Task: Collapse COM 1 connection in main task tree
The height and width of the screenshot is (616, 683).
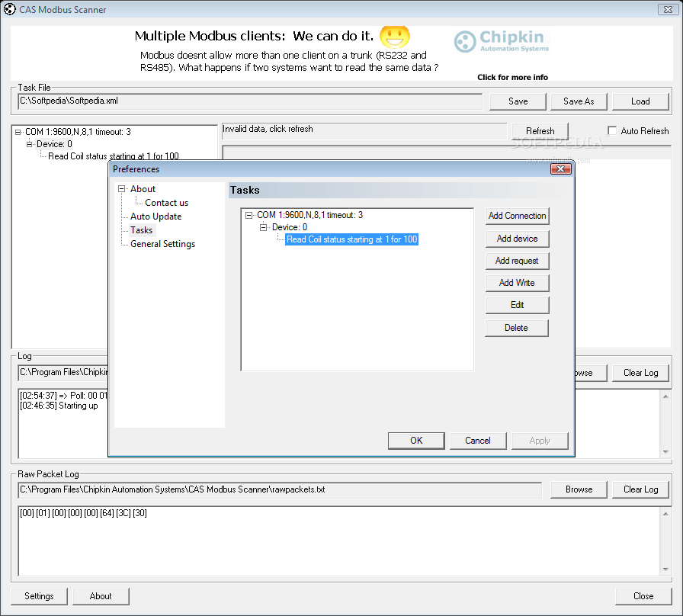Action: pyautogui.click(x=18, y=131)
